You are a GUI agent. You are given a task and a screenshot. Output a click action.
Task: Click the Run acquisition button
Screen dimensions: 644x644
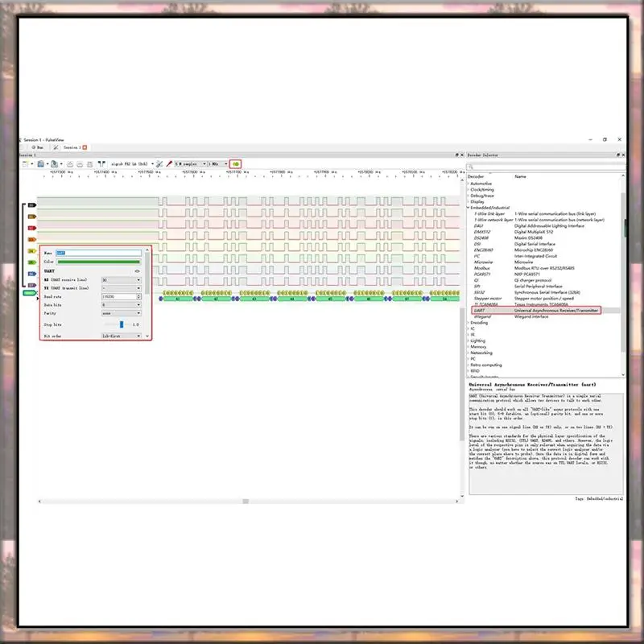[x=38, y=147]
